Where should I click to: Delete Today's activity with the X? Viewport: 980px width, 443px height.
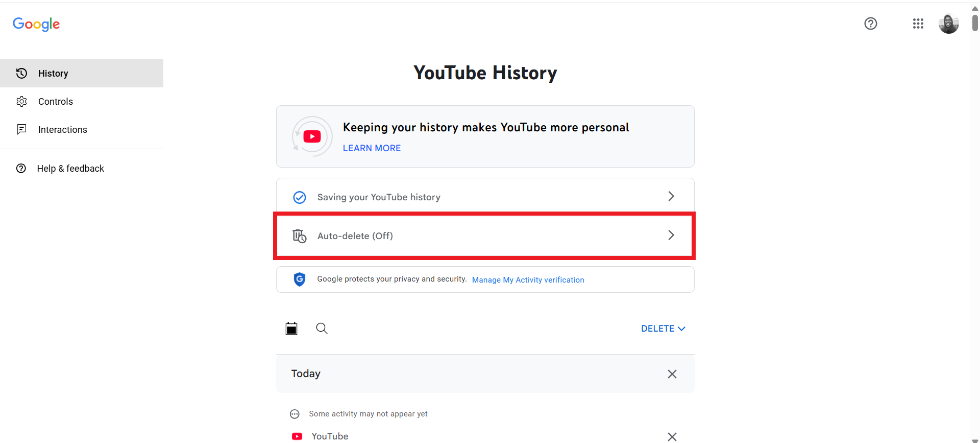click(672, 374)
